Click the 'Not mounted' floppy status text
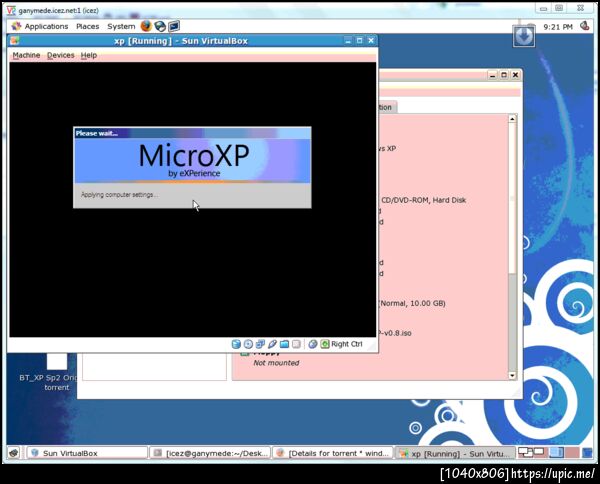 (x=276, y=363)
